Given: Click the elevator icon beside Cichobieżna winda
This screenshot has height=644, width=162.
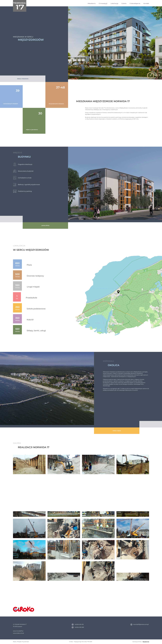Looking at the screenshot, I should click(x=15, y=178).
